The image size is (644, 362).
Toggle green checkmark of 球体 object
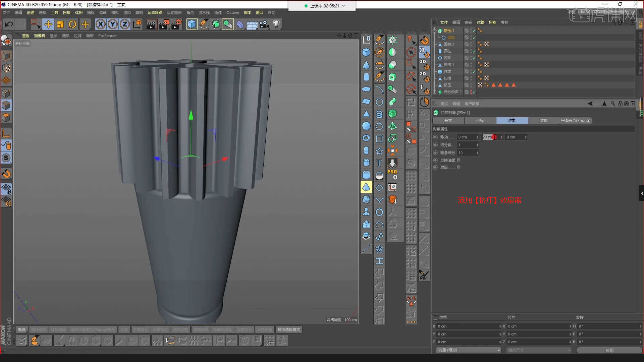[474, 72]
